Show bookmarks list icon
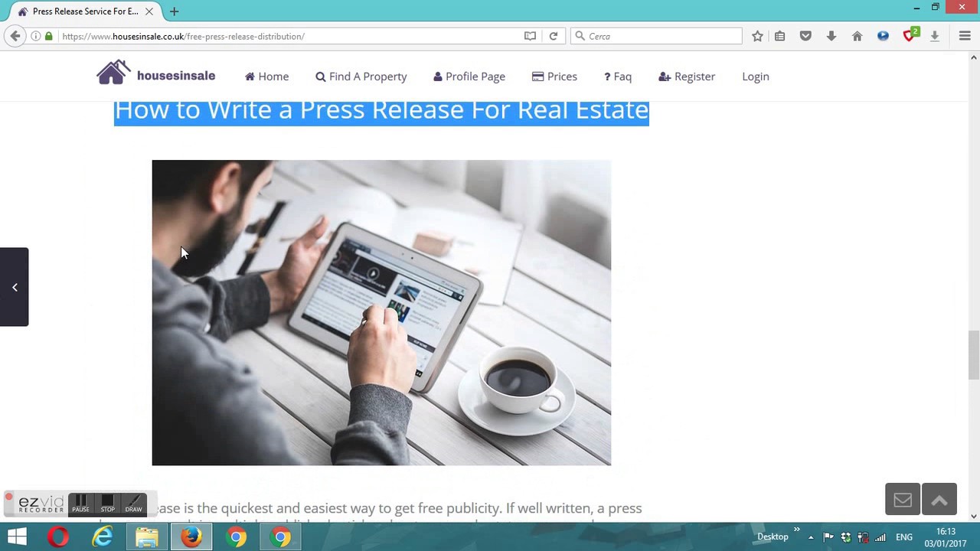Image resolution: width=980 pixels, height=551 pixels. pos(780,36)
